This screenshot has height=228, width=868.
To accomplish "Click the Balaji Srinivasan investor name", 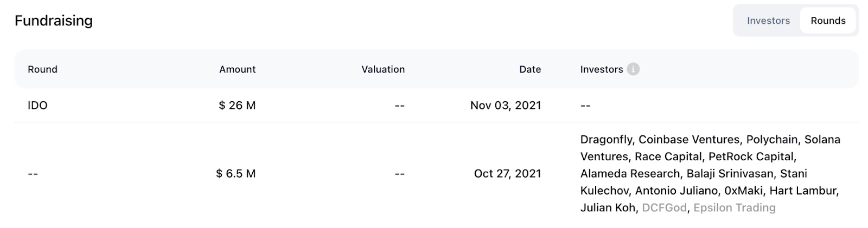I will [730, 174].
